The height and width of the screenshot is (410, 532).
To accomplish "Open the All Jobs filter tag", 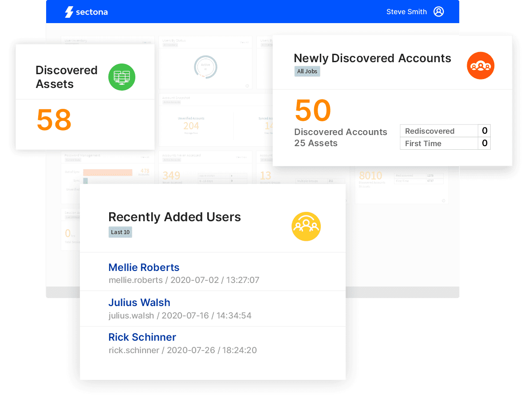I will (x=307, y=72).
